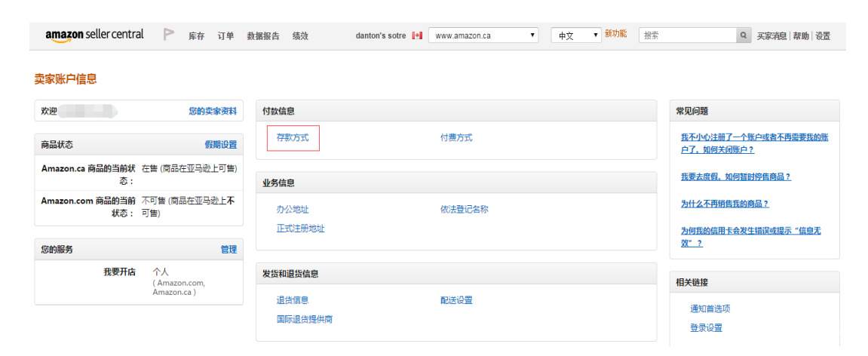
Task: Open 您的卖家资料 link
Action: 213,112
